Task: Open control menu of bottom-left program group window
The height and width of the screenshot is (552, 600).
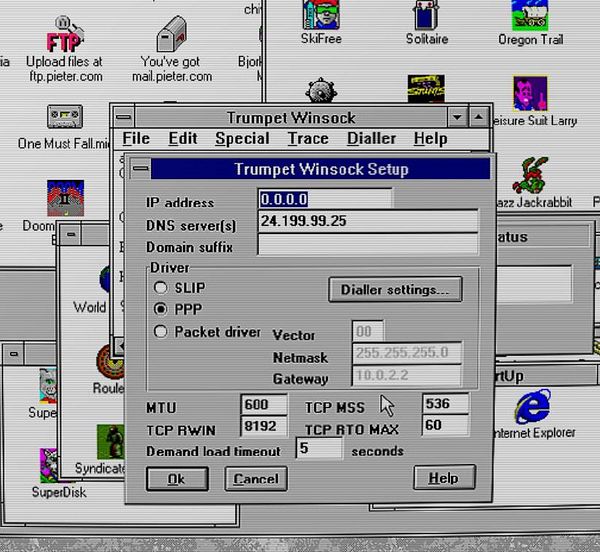Action: (x=14, y=354)
